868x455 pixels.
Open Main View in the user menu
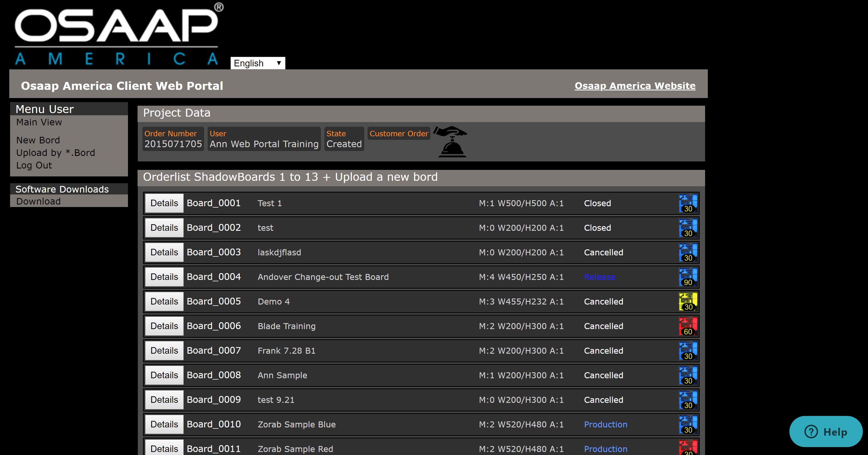(39, 122)
